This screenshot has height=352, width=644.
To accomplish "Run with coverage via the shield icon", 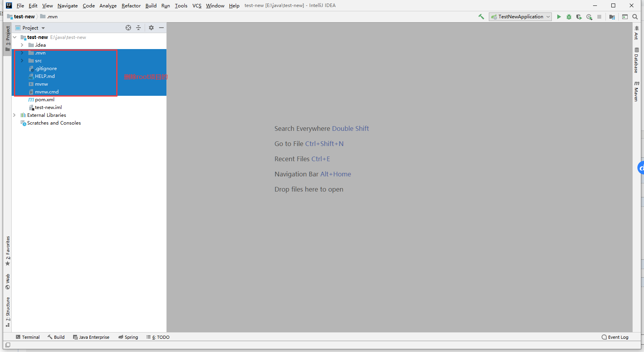I will tap(579, 17).
